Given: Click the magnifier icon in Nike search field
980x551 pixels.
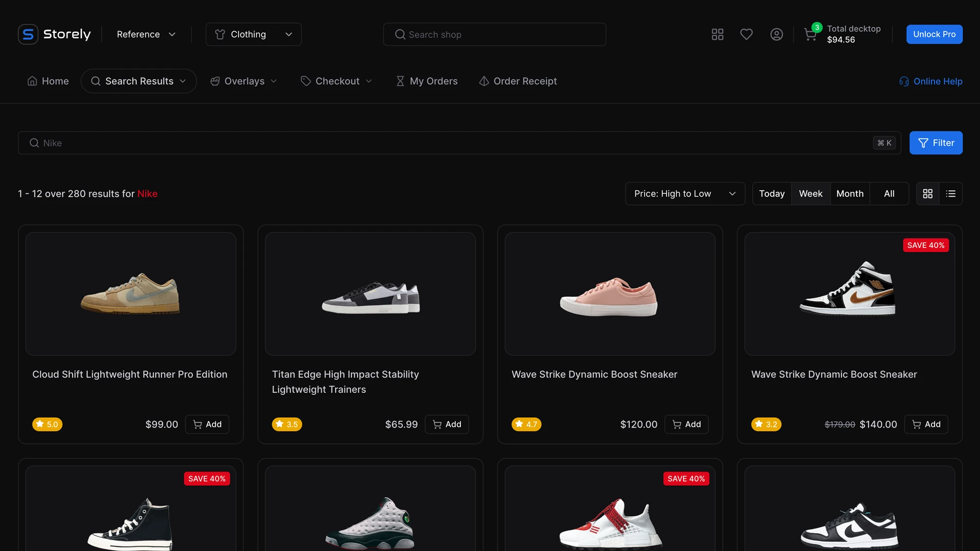Looking at the screenshot, I should 34,143.
